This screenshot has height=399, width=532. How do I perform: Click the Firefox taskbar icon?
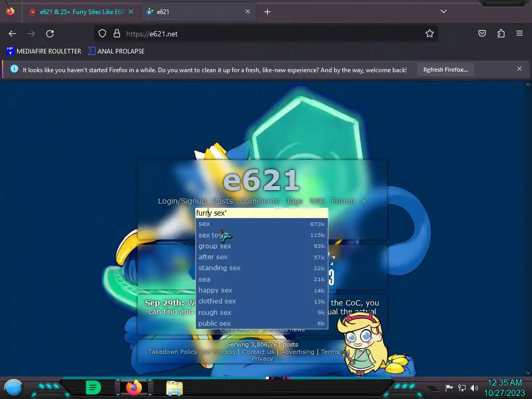click(134, 387)
